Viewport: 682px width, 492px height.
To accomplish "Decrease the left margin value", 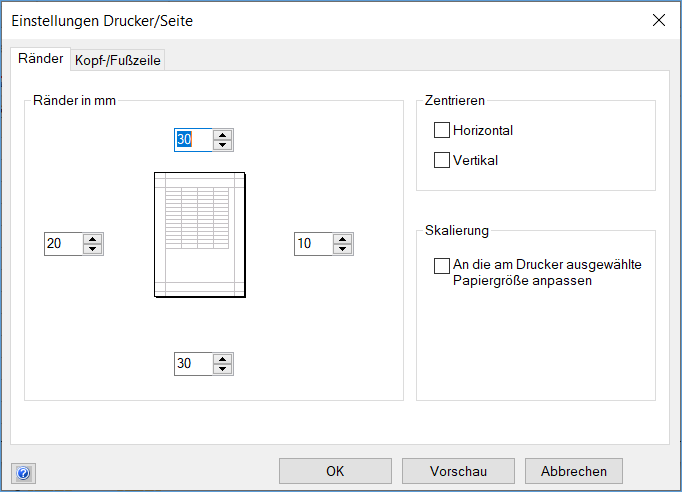I will pos(93,249).
